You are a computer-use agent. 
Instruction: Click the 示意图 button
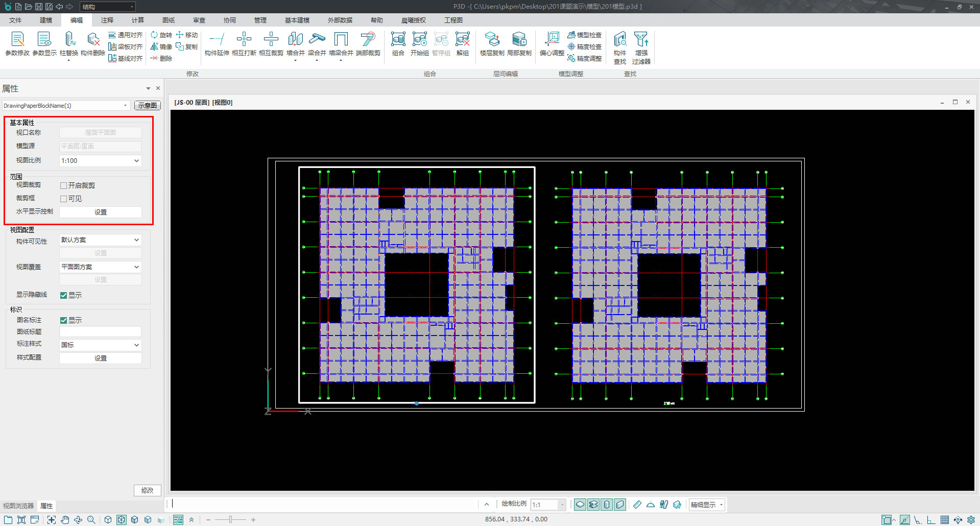coord(148,106)
